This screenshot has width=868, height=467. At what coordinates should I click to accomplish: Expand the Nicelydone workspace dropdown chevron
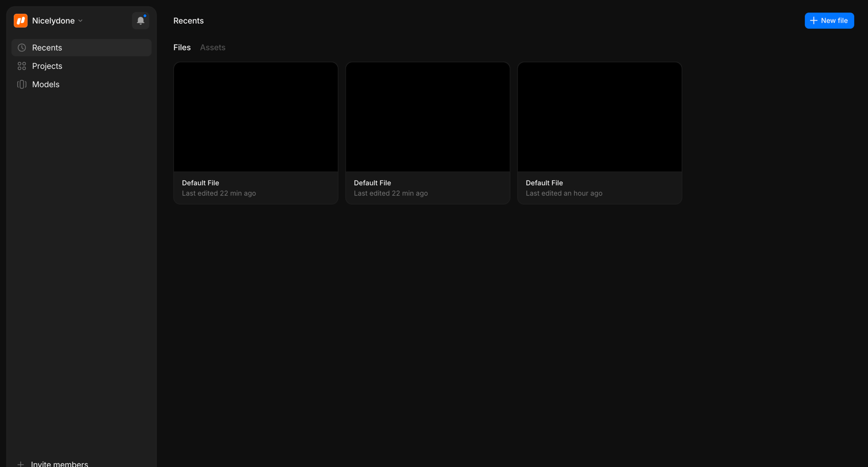click(x=80, y=21)
